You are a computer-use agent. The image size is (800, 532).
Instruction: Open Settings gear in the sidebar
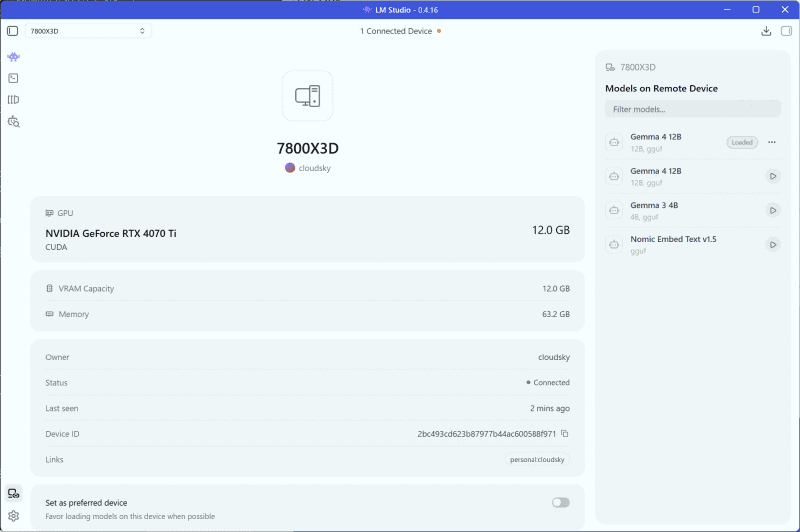(x=13, y=516)
